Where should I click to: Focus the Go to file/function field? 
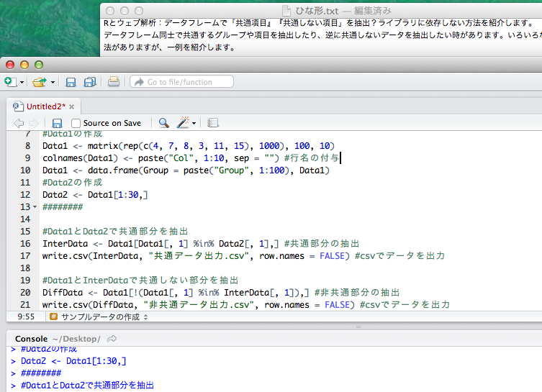pyautogui.click(x=182, y=82)
